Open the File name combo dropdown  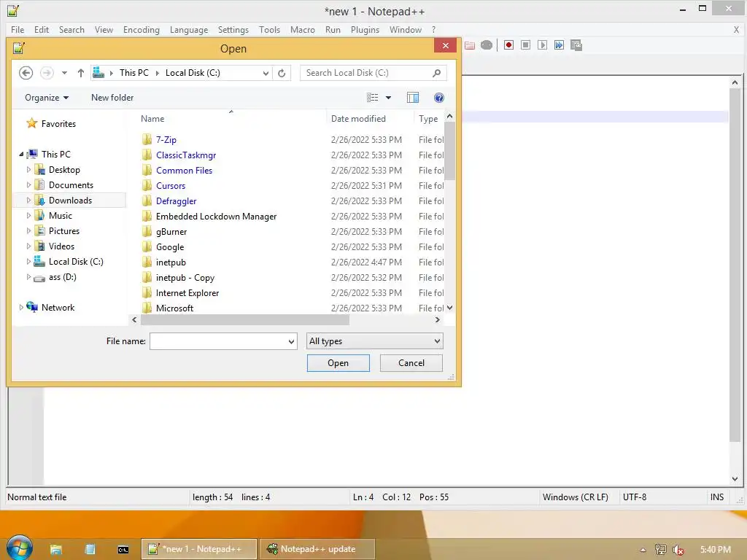tap(291, 341)
